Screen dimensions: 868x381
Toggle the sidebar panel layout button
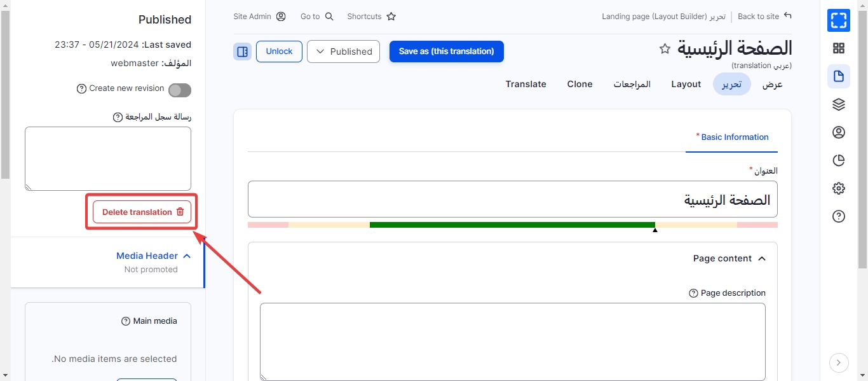pyautogui.click(x=242, y=52)
